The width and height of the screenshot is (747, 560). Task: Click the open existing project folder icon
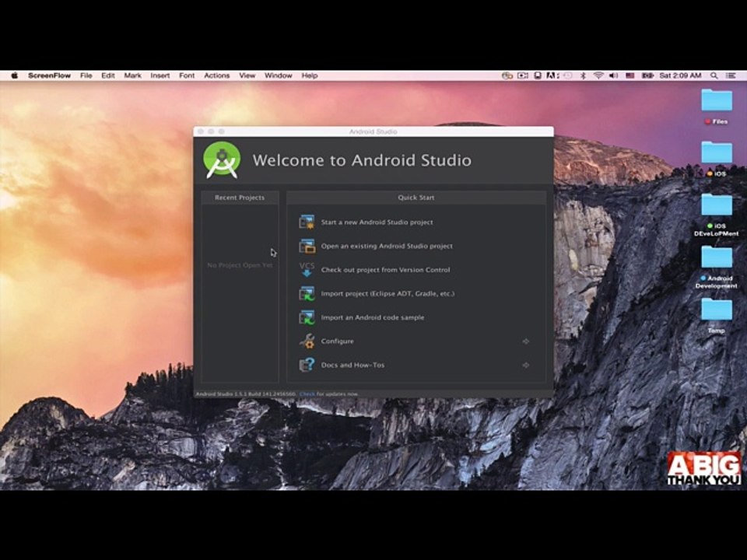point(307,246)
